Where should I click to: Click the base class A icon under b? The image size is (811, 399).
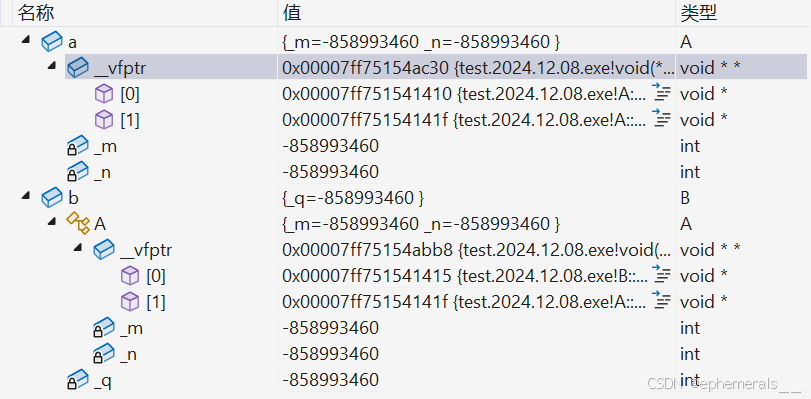(78, 224)
